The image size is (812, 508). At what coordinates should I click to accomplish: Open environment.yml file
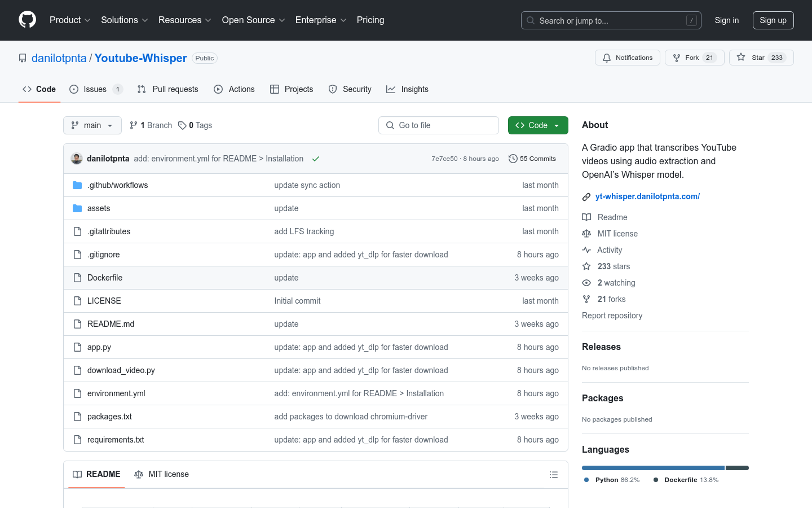(x=116, y=393)
